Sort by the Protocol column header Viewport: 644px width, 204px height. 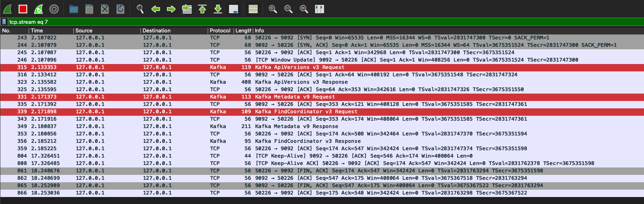[220, 30]
